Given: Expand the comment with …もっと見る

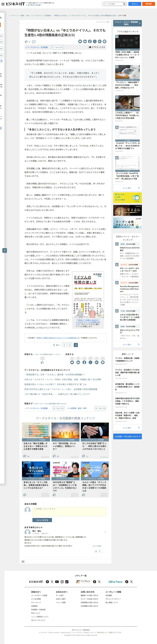Looking at the screenshot, I should tap(97, 546).
